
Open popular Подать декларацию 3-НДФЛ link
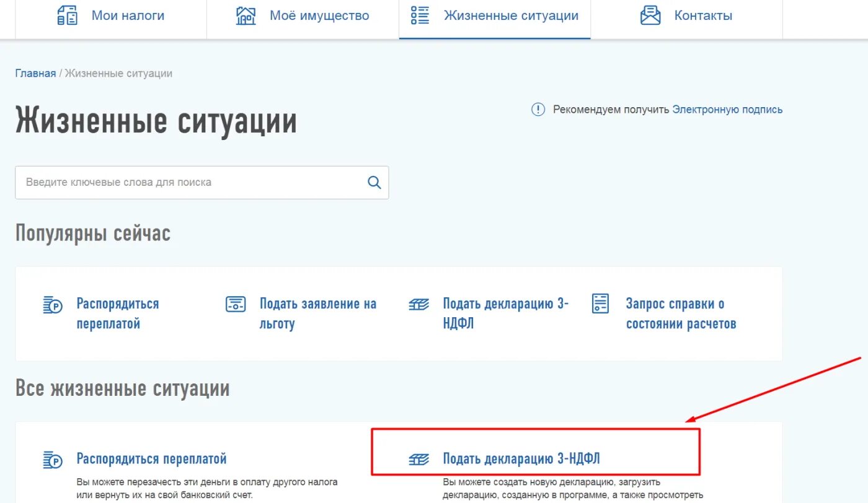coord(505,313)
